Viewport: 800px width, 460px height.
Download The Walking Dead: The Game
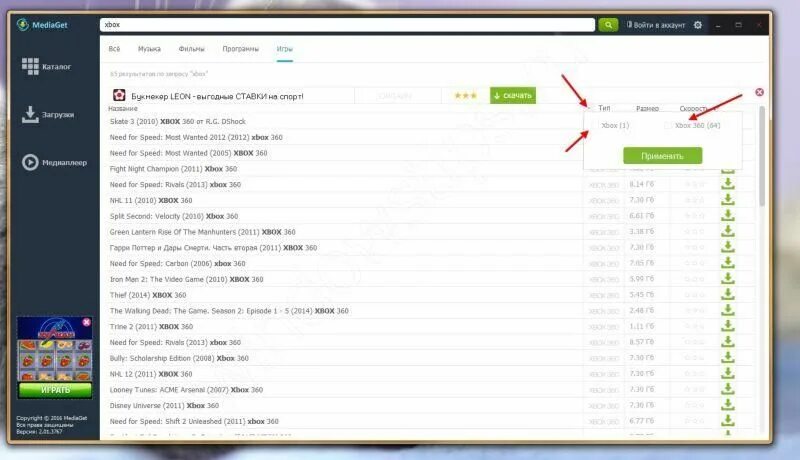tap(728, 310)
